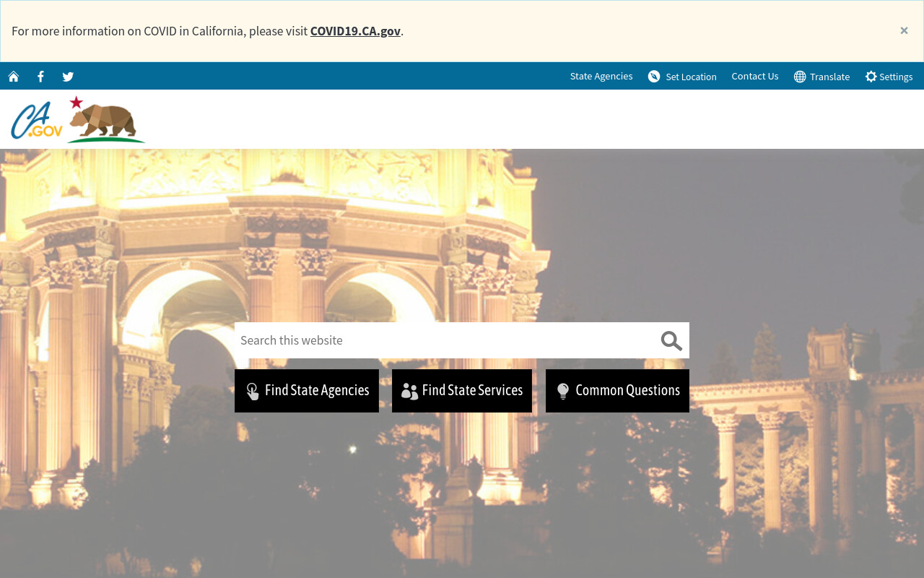Dismiss the COVID alert banner
This screenshot has width=924, height=578.
(904, 30)
